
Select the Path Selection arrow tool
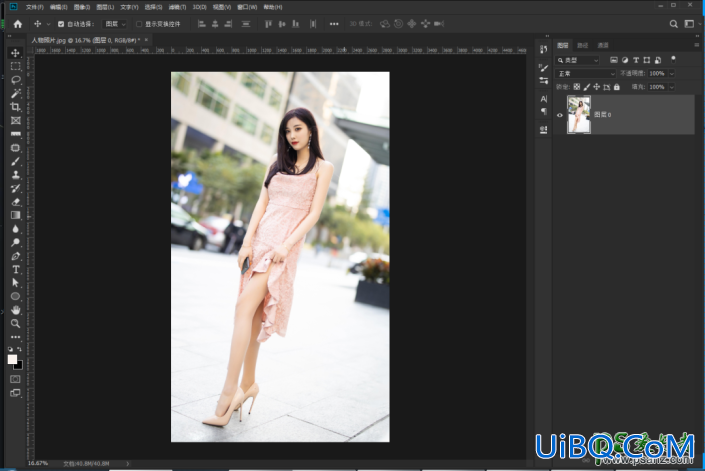click(15, 283)
